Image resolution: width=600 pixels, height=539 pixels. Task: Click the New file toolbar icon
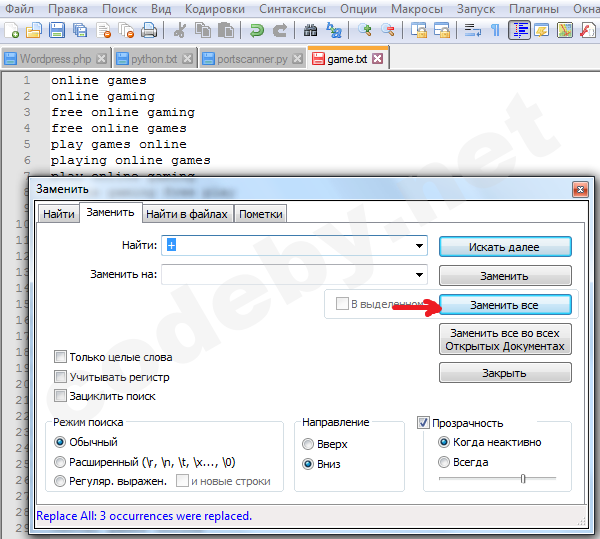[x=12, y=30]
